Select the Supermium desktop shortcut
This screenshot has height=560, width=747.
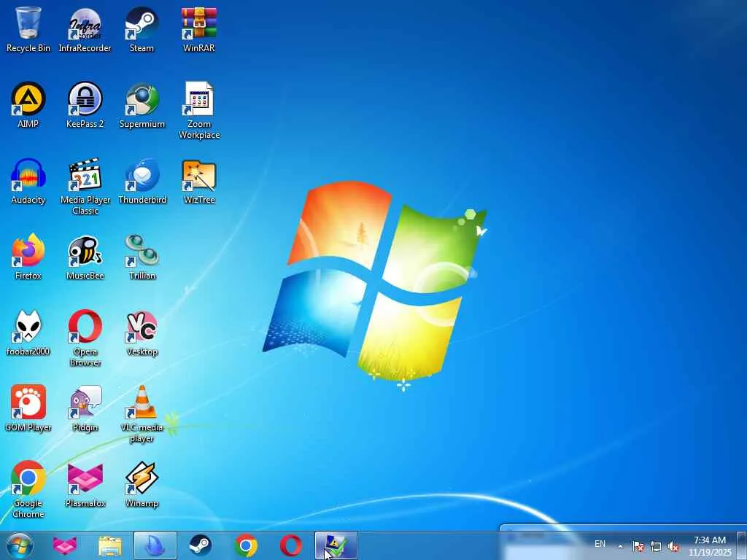point(142,105)
